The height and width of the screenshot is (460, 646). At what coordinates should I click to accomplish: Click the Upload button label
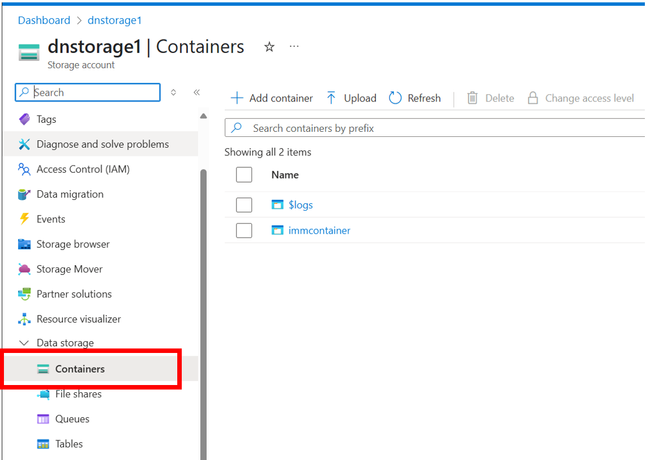360,98
